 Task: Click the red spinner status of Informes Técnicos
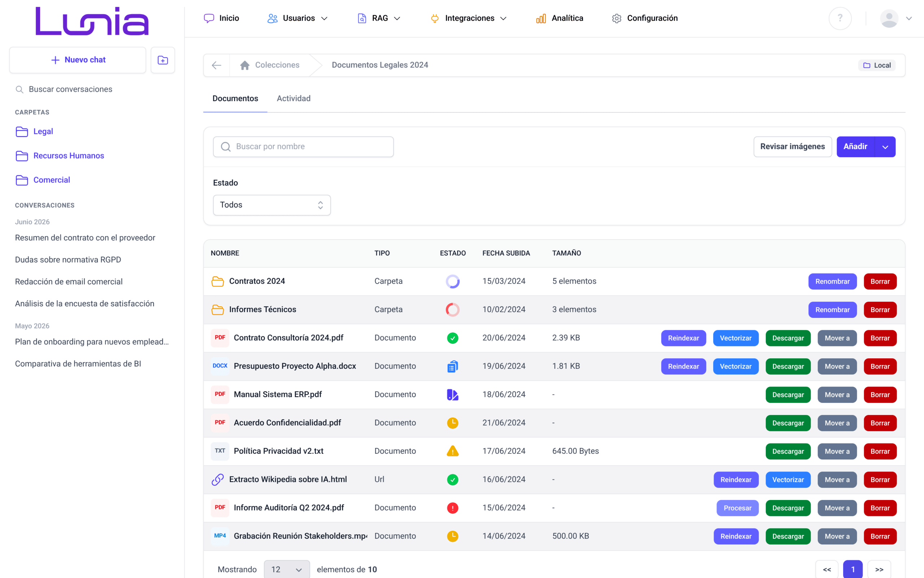click(x=453, y=310)
